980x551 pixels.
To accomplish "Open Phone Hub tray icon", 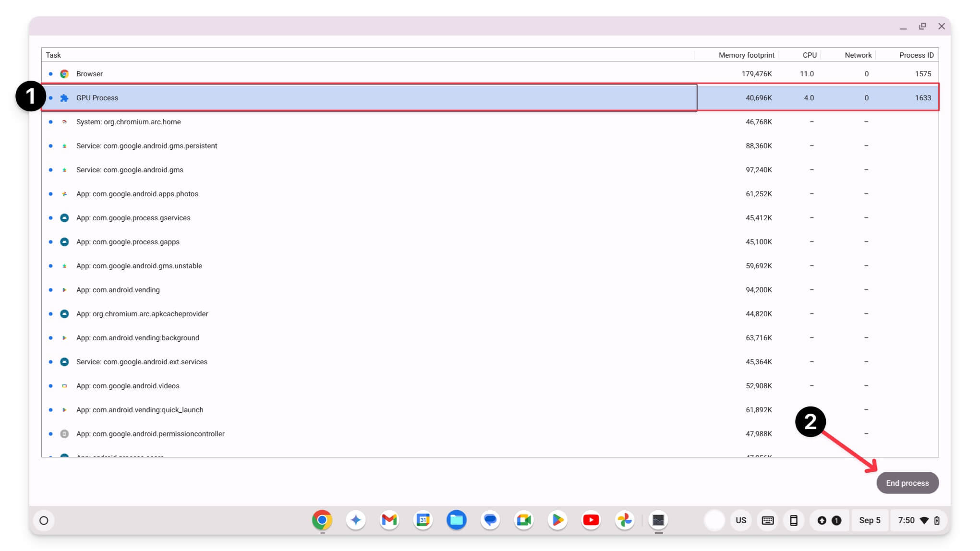I will (x=794, y=521).
